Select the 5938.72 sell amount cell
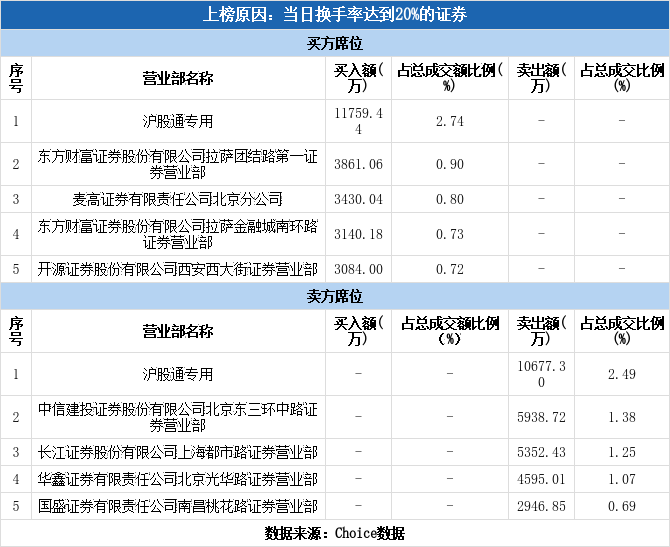Screen dimensions: 670x547 tap(541, 417)
